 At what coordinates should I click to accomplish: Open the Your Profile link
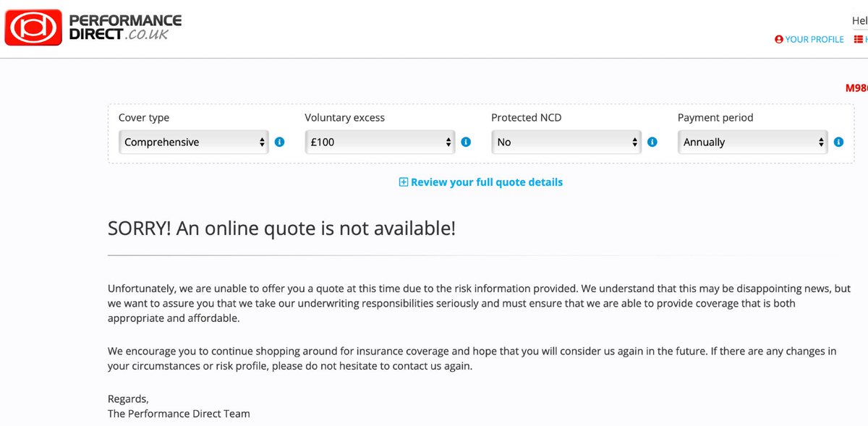(814, 40)
